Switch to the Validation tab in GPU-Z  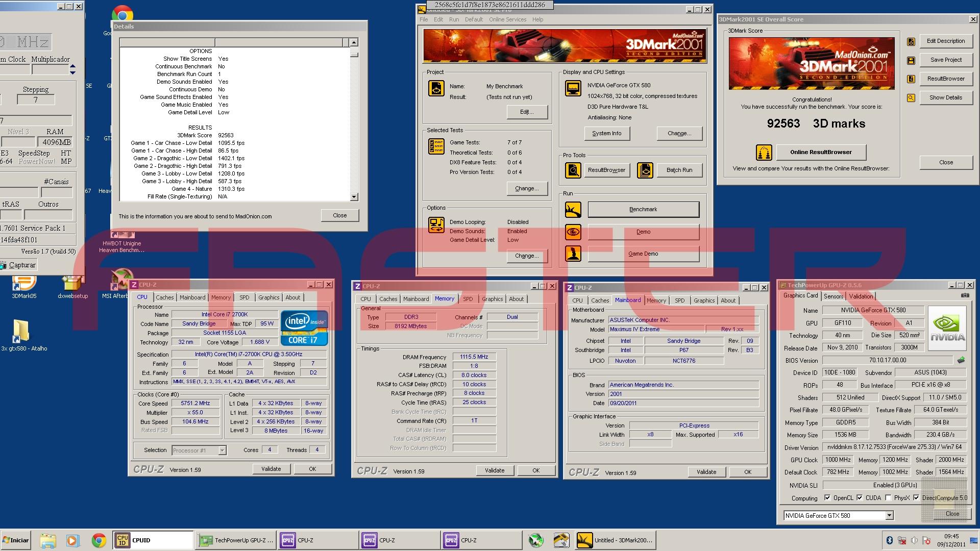(x=861, y=296)
